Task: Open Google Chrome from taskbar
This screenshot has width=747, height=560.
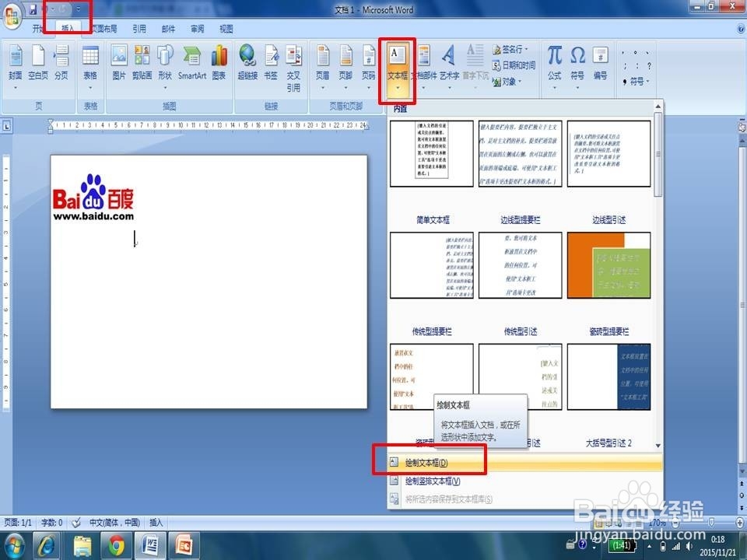Action: [x=116, y=546]
